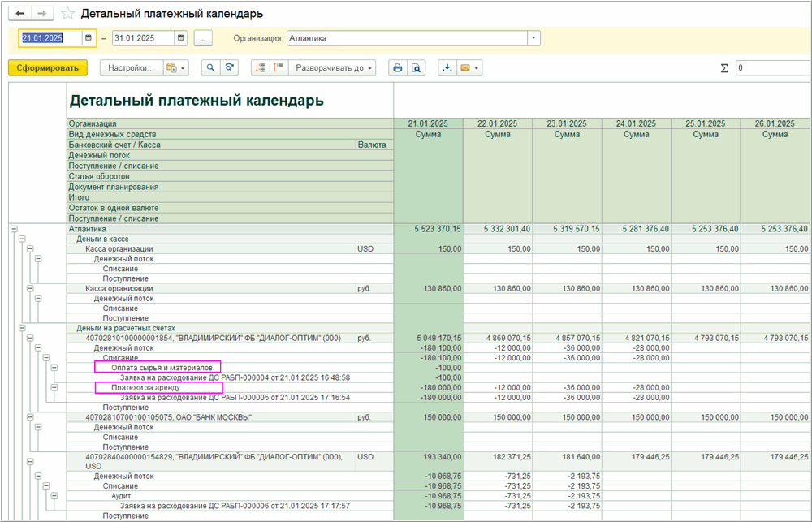Collapse the Деньги на расчетных счетах group
This screenshot has height=522, width=812.
tap(22, 328)
